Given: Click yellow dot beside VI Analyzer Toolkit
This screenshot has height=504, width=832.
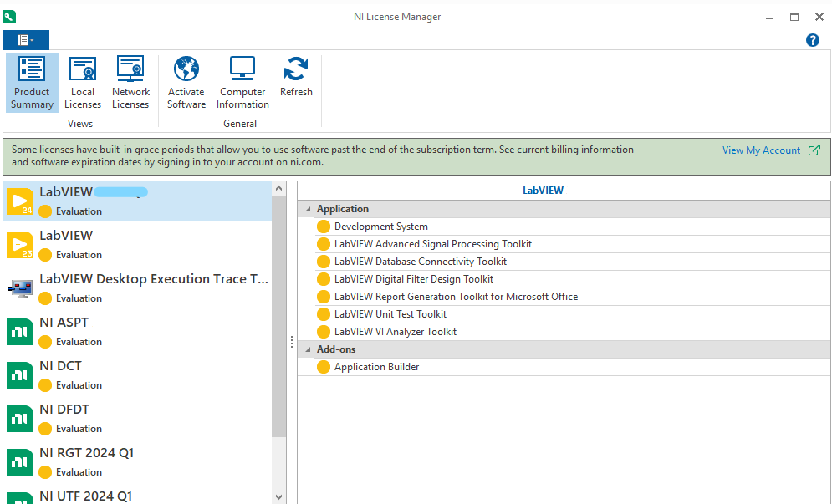Looking at the screenshot, I should [323, 332].
